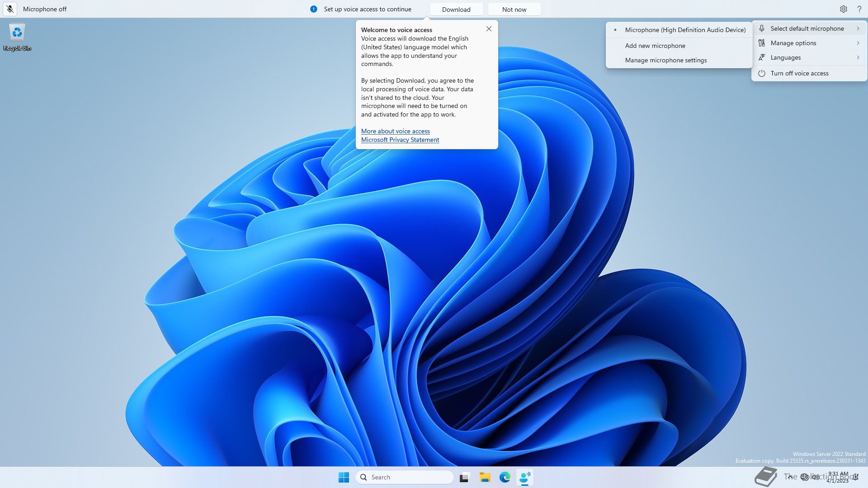The height and width of the screenshot is (488, 868).
Task: Click the Languages icon in menu
Action: point(762,57)
